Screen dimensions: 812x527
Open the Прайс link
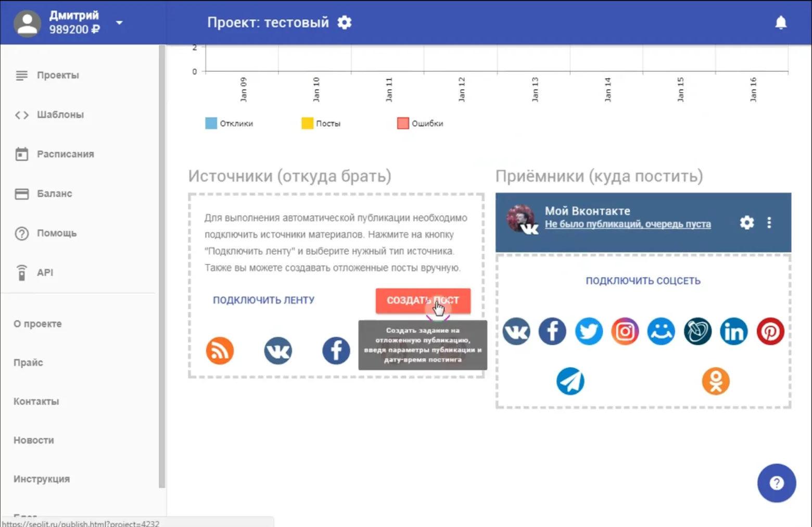coord(28,362)
